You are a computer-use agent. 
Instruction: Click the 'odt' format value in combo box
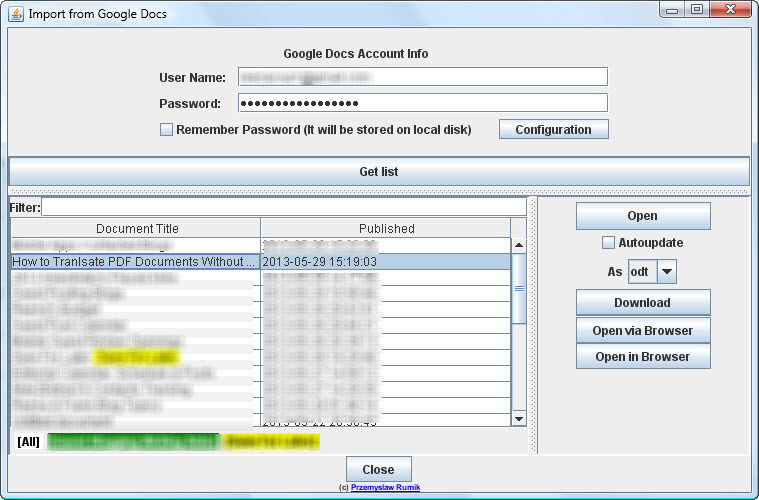pyautogui.click(x=642, y=272)
